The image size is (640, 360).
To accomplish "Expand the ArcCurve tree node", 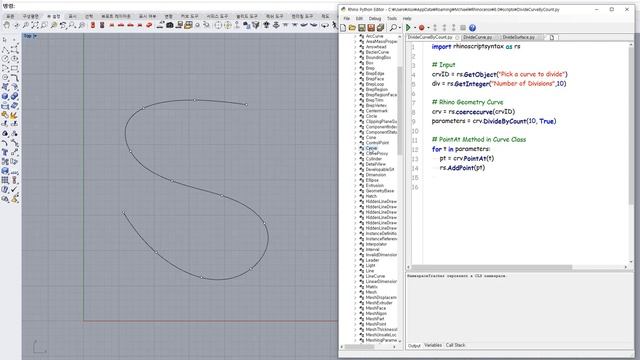I will tap(355, 36).
